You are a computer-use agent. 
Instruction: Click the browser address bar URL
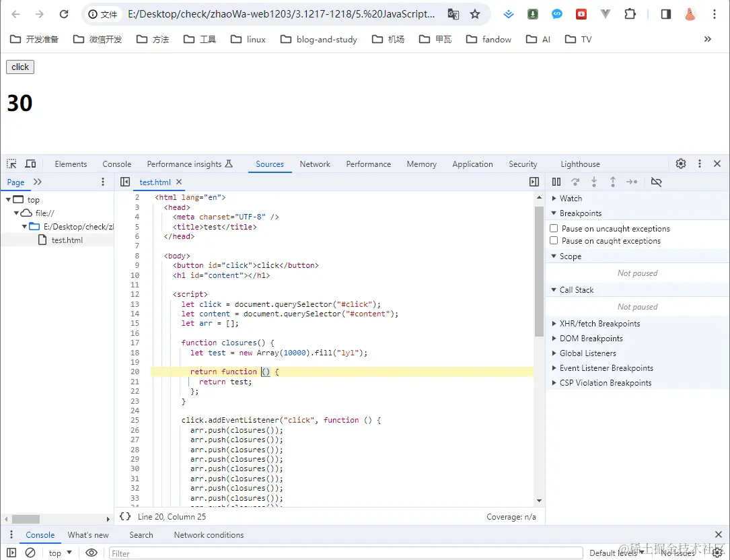[281, 14]
